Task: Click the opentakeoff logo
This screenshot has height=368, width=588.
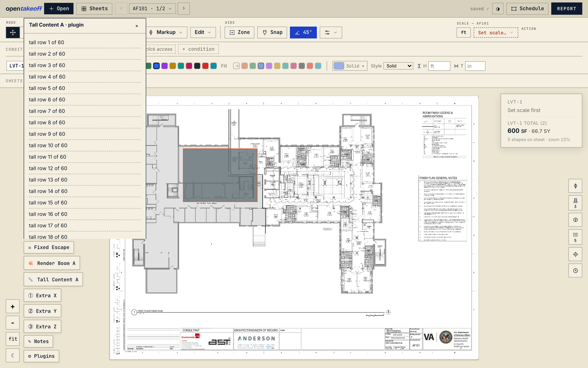Action: (24, 9)
